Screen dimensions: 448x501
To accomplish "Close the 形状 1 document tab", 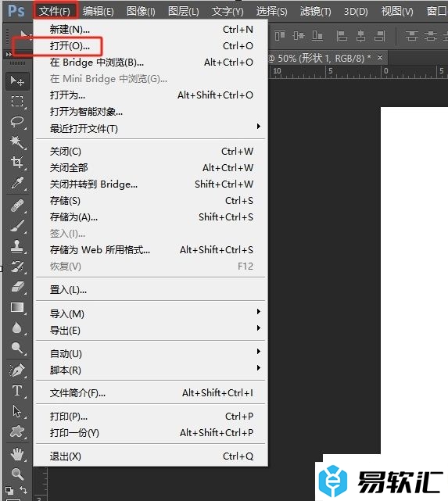I will pos(380,58).
